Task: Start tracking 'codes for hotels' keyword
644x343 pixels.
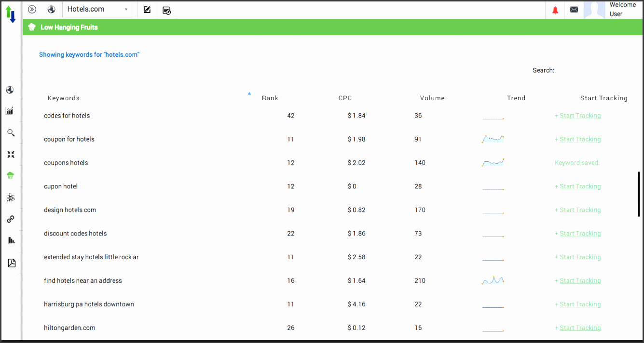Action: coord(580,116)
